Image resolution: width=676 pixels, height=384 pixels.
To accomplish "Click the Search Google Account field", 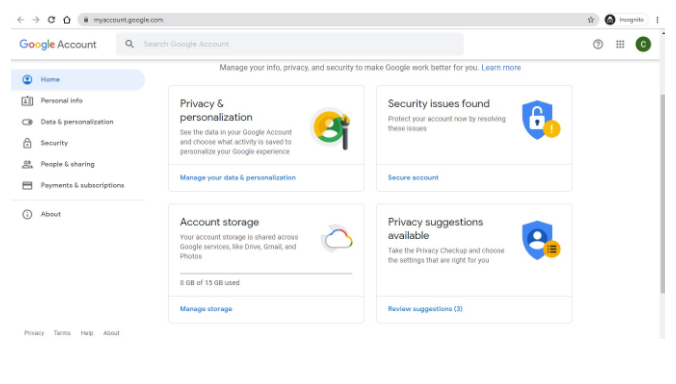I will click(290, 44).
